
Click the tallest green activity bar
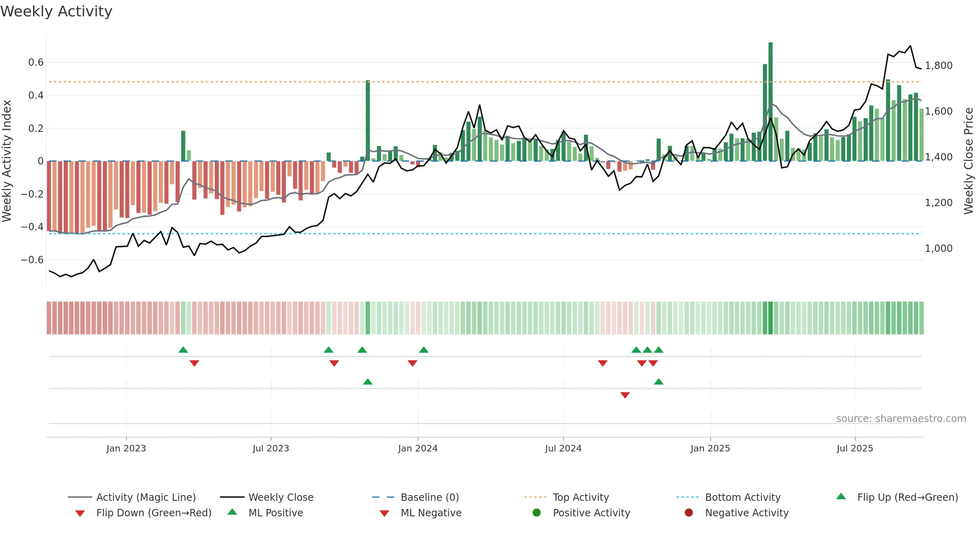point(771,102)
